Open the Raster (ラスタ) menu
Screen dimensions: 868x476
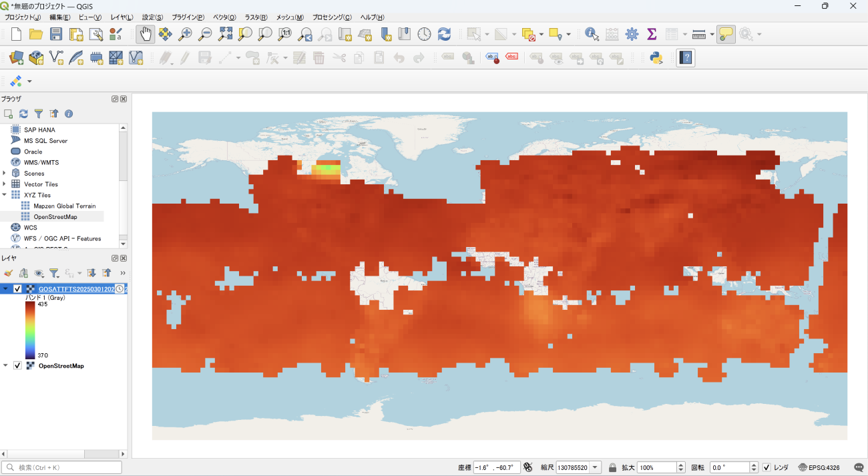click(256, 17)
